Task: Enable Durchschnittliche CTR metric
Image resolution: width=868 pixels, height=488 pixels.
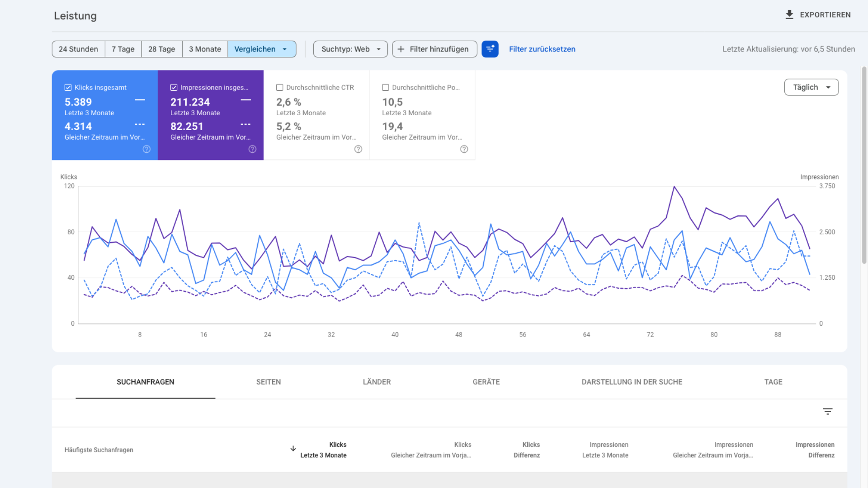Action: click(279, 87)
